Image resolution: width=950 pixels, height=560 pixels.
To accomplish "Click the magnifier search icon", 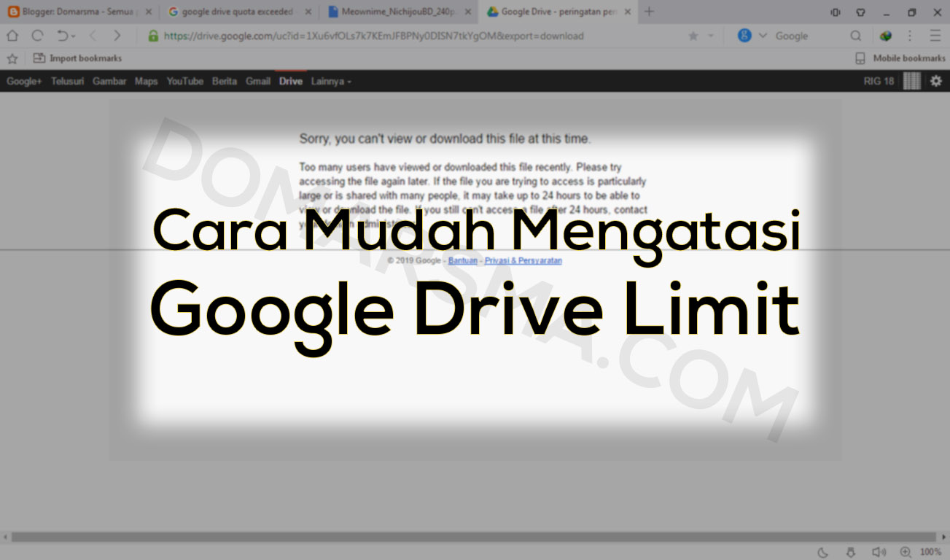I will point(856,36).
